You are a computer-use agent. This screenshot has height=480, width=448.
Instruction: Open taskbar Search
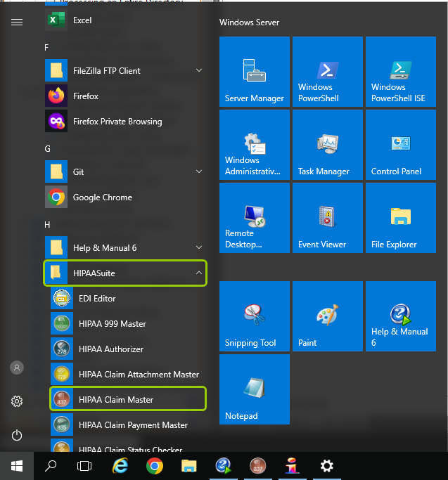[x=51, y=466]
